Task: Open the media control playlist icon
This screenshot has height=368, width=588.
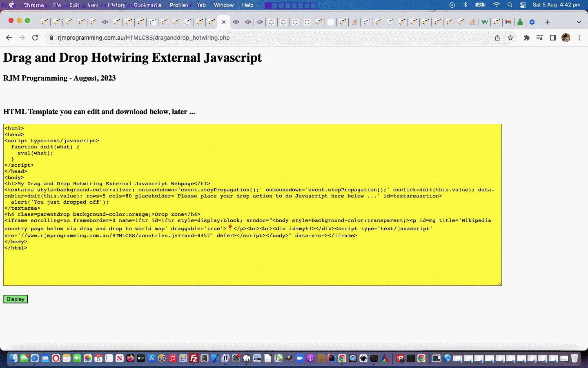Action: [539, 38]
